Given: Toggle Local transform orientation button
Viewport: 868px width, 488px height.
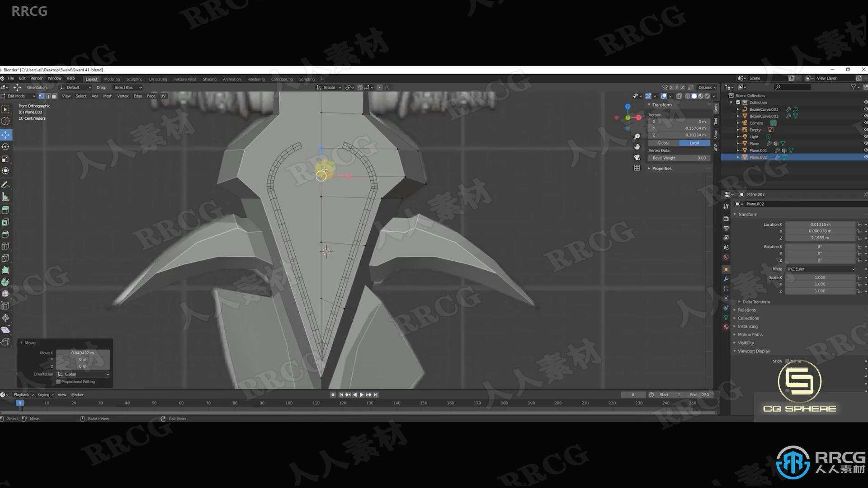Looking at the screenshot, I should pos(693,142).
